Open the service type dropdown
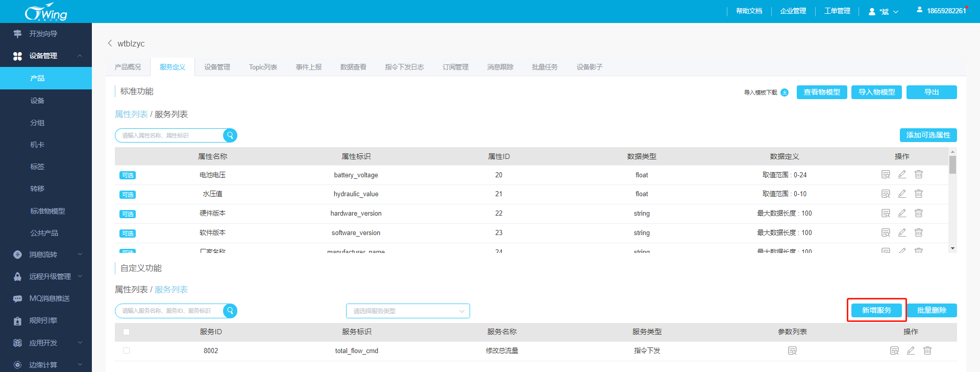The image size is (980, 372). pos(408,311)
